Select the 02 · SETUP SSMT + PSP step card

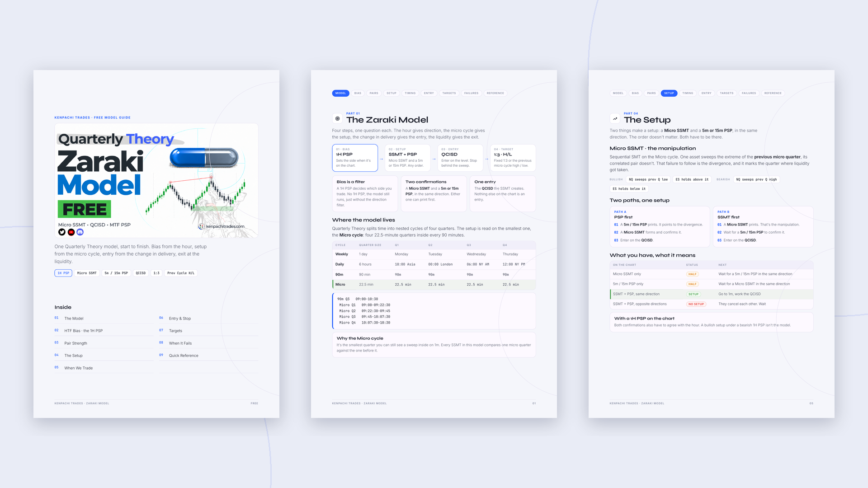tap(407, 158)
